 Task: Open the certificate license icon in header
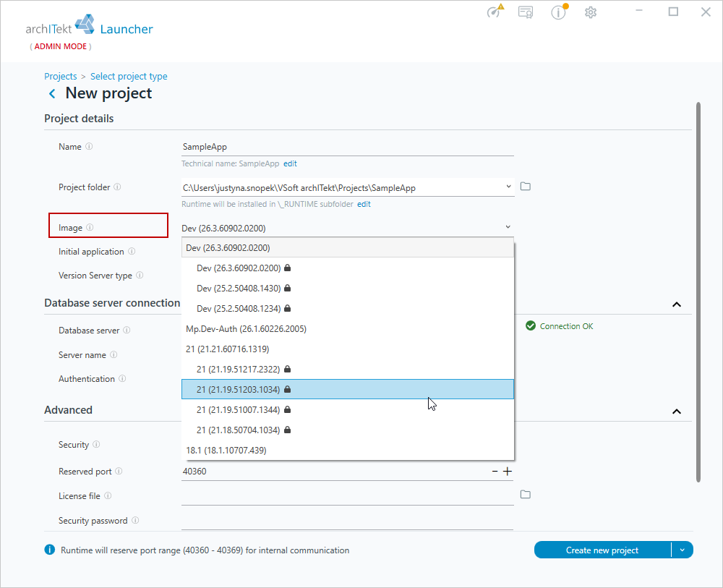526,12
